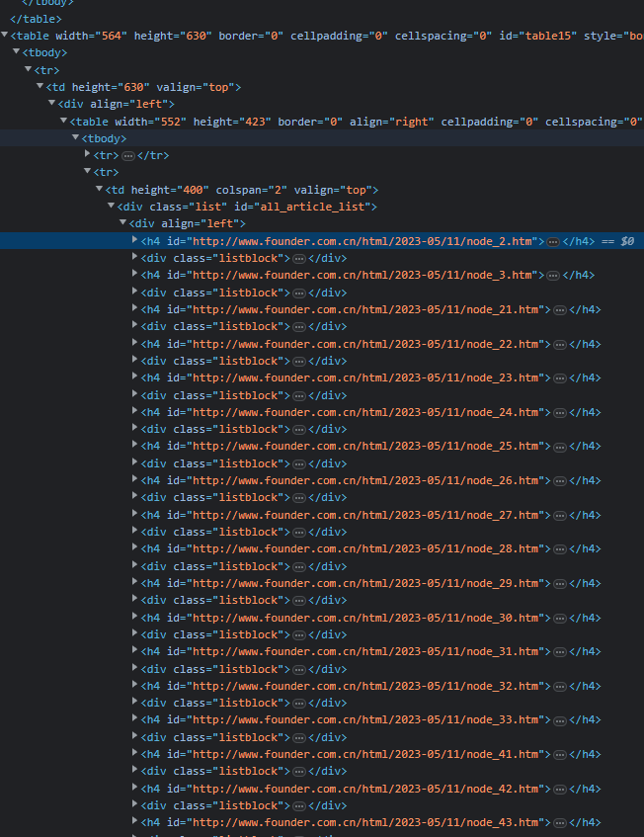The width and height of the screenshot is (644, 837).
Task: Expand the h4 node_31.htm element
Action: 135,650
